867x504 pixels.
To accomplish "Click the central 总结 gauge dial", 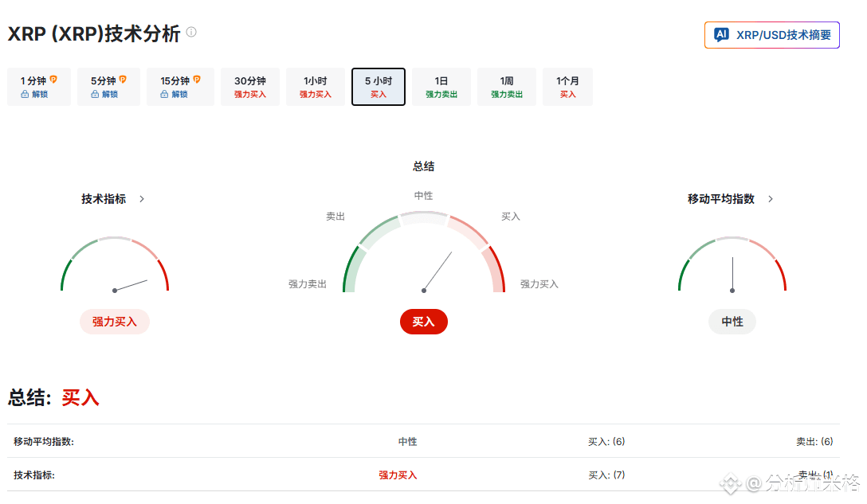I will 424,252.
